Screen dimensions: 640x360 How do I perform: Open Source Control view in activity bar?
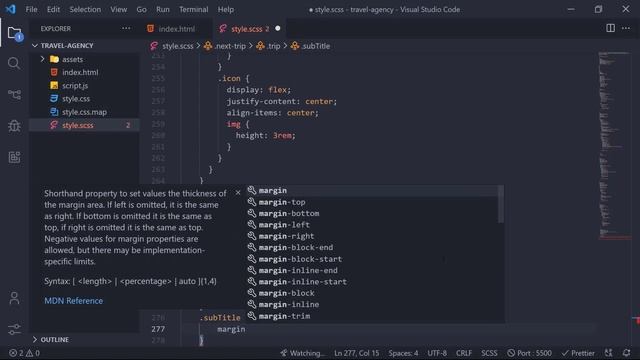pos(14,95)
